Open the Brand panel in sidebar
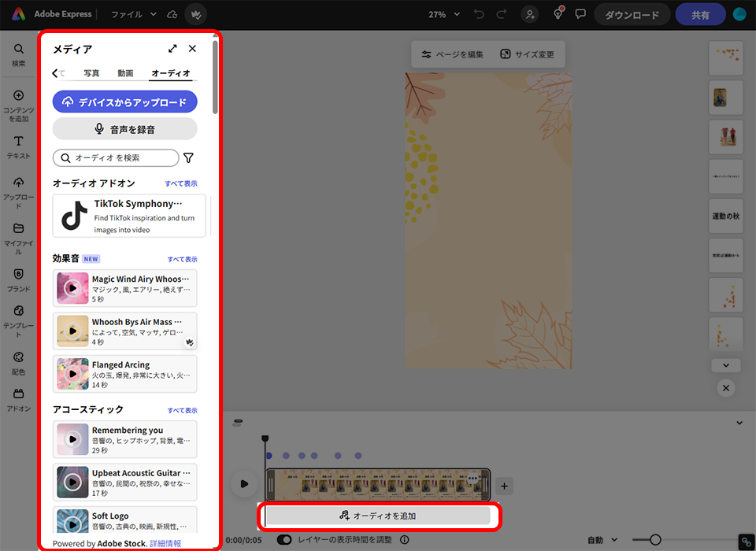 19,279
